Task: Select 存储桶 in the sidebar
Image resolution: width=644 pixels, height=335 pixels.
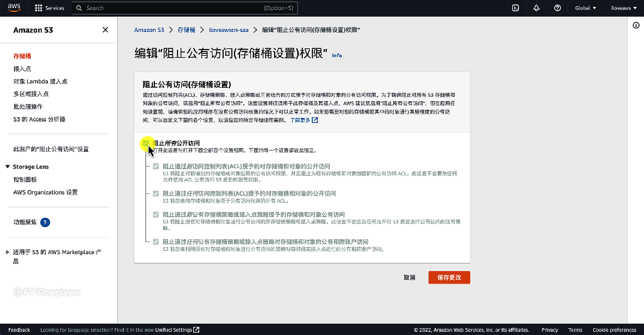Action: (x=22, y=56)
